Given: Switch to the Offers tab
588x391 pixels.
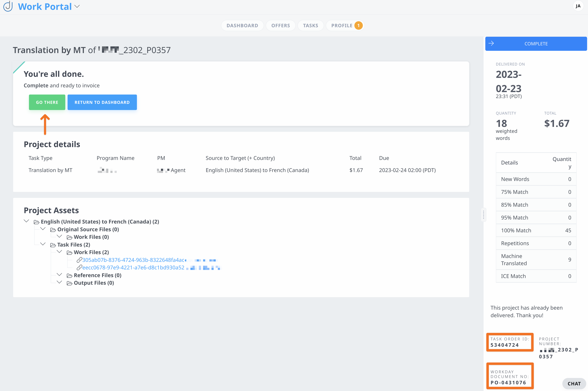Looking at the screenshot, I should coord(280,25).
